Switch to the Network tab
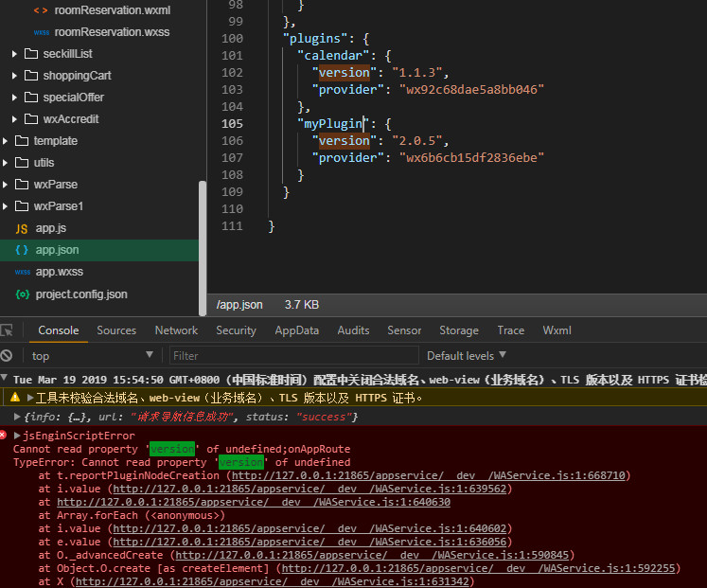 [x=176, y=330]
